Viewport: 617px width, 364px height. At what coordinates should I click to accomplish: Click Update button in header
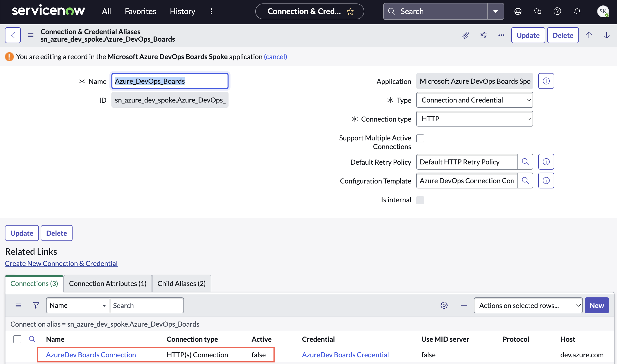(528, 35)
